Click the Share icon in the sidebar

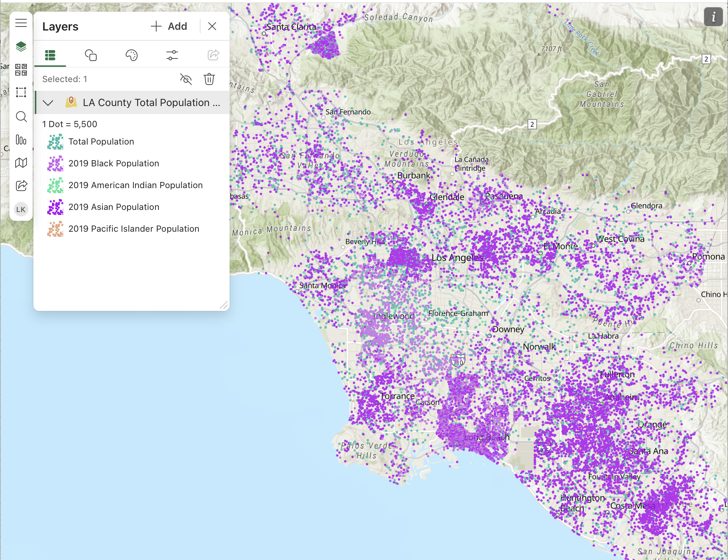click(x=21, y=186)
